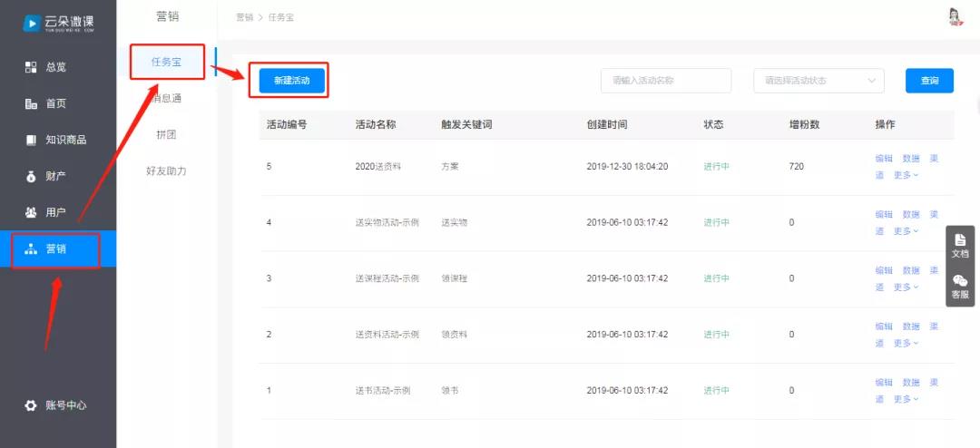Open the 文档 document floating icon
Screen dimensions: 980x448
pos(960,246)
